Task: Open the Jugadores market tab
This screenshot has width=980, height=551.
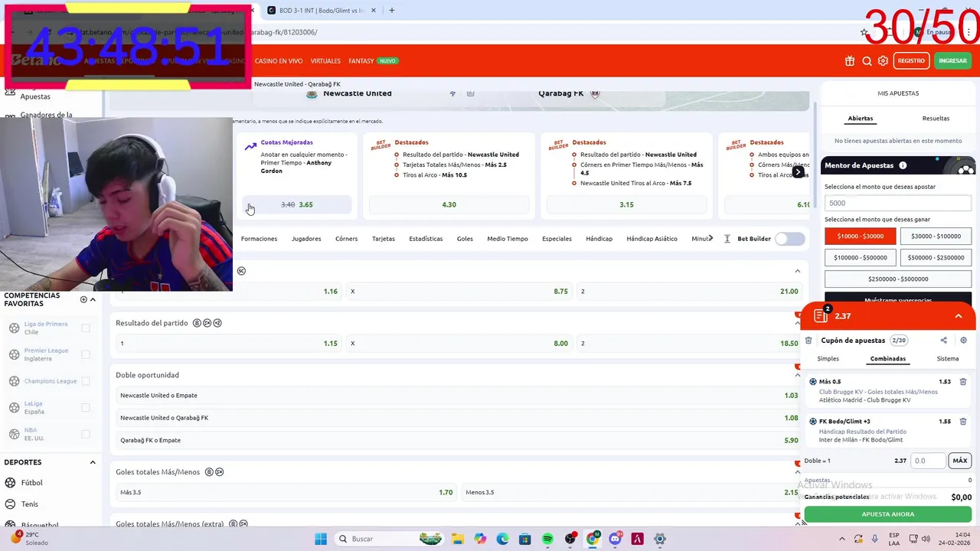Action: coord(306,239)
